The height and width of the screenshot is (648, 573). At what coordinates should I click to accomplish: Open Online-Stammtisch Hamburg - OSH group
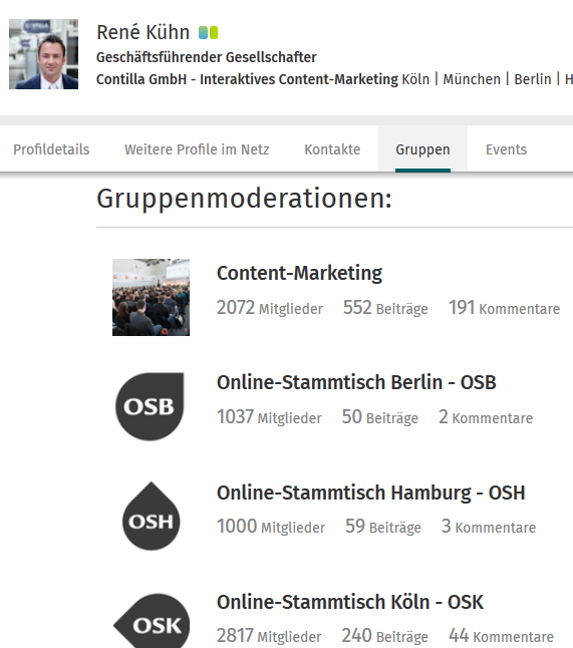pos(371,493)
